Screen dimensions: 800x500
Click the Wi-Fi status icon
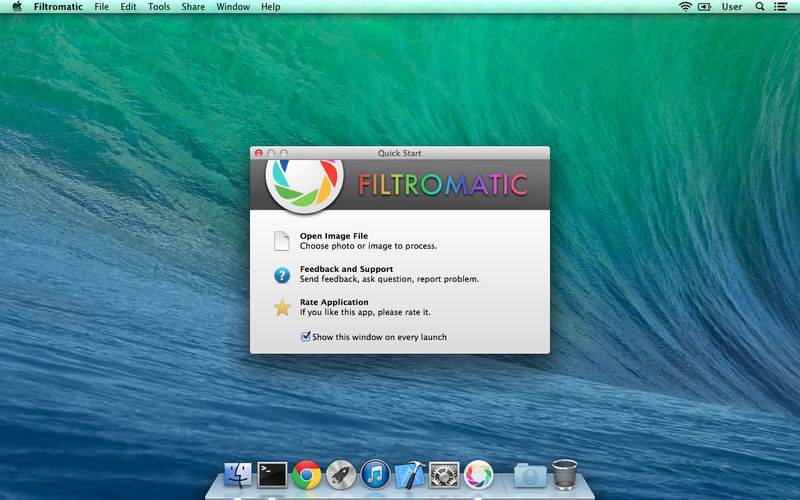pyautogui.click(x=685, y=7)
